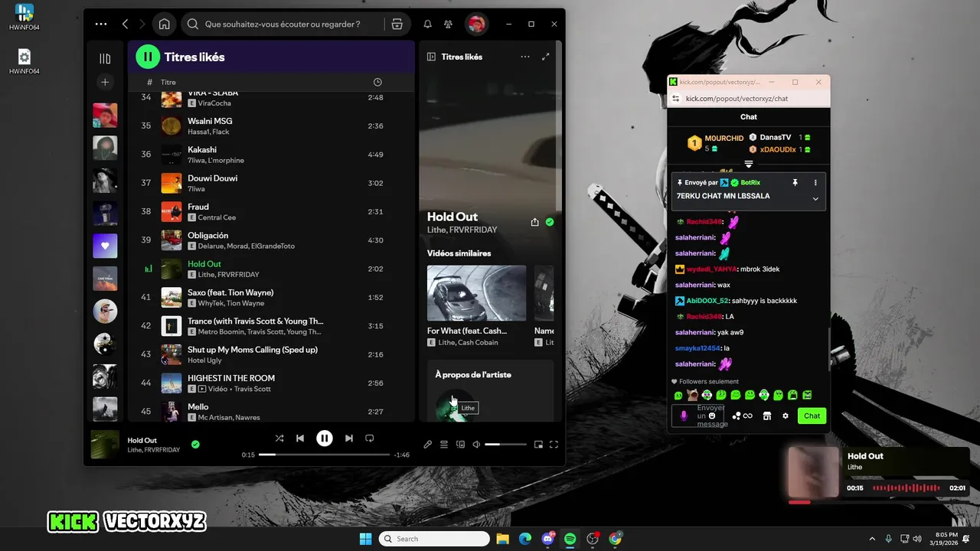The width and height of the screenshot is (980, 551).
Task: Open the Spotify profile avatar menu
Action: tap(476, 24)
